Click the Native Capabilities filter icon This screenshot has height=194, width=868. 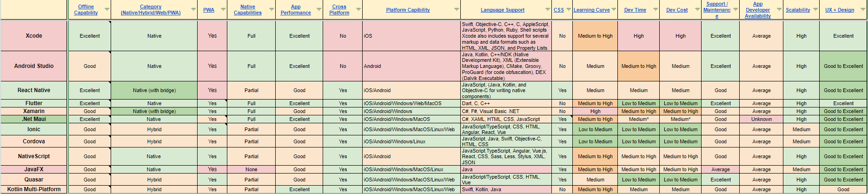(x=272, y=10)
